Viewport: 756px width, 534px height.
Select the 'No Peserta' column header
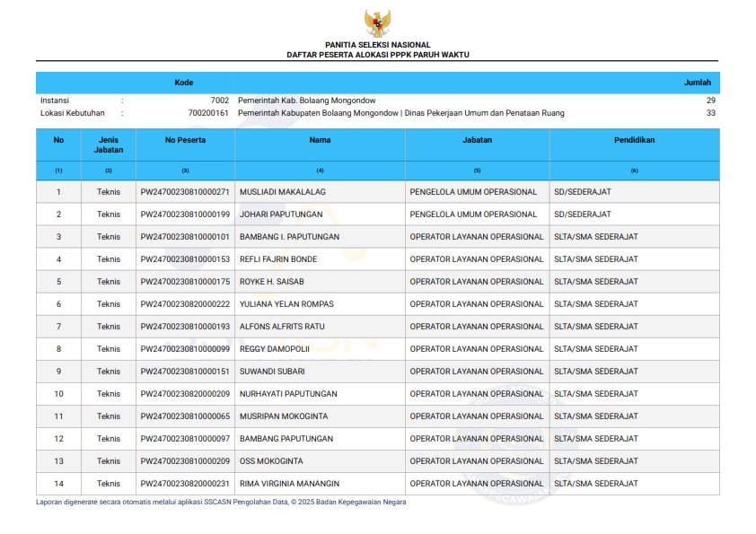tap(185, 140)
